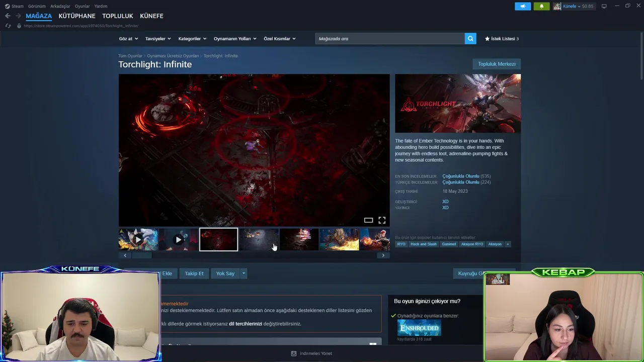
Task: Play the second trailer thumbnail
Action: (x=178, y=239)
